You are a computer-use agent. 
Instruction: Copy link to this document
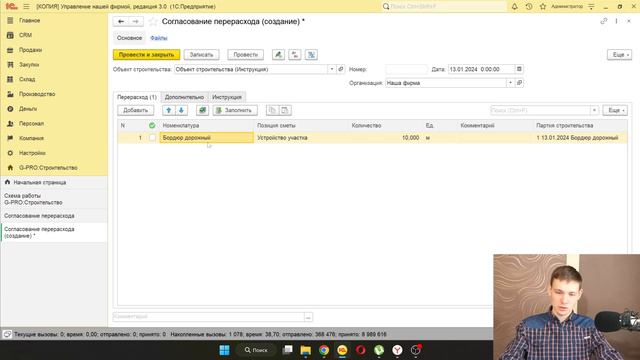pyautogui.click(x=604, y=21)
